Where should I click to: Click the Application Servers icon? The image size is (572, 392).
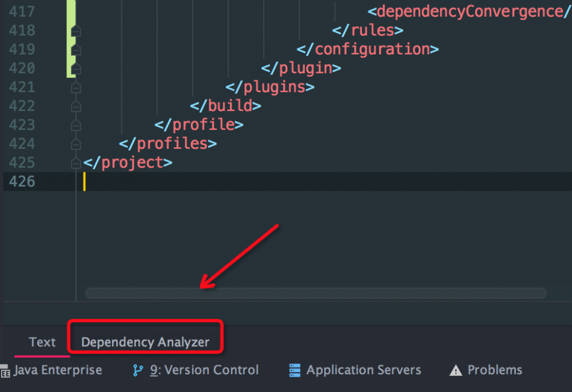click(295, 371)
